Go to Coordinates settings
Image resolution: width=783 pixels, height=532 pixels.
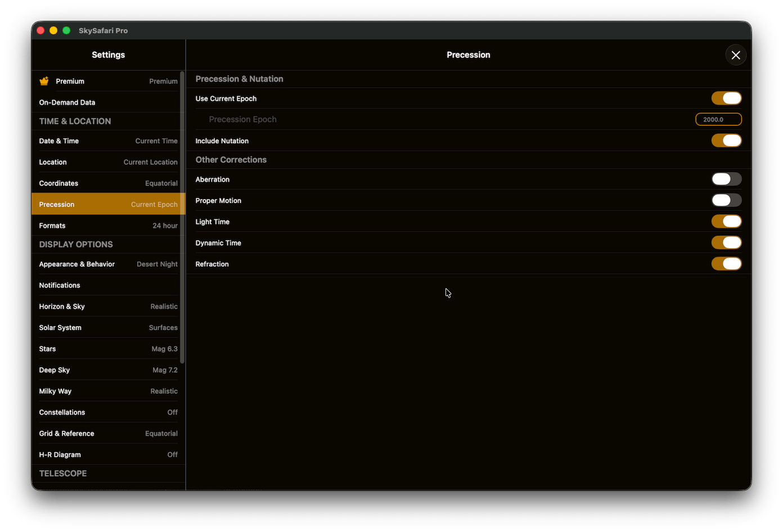(x=108, y=183)
